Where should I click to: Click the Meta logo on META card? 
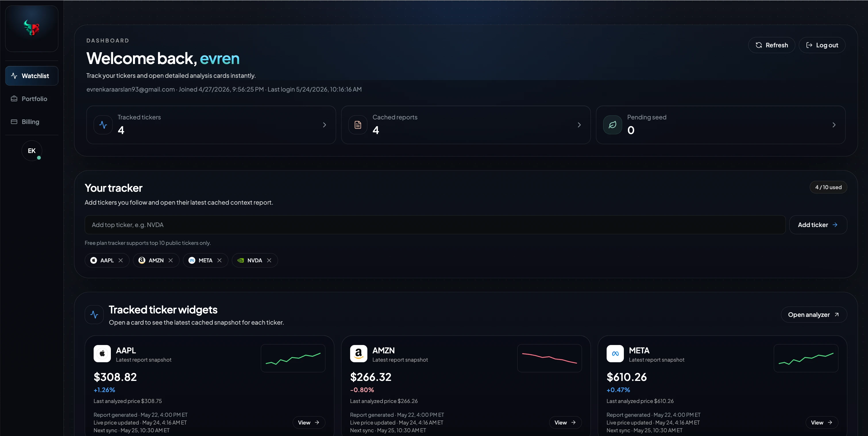(615, 354)
